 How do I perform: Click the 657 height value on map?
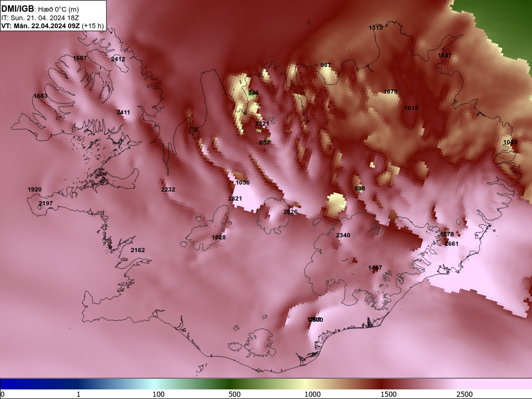[264, 143]
